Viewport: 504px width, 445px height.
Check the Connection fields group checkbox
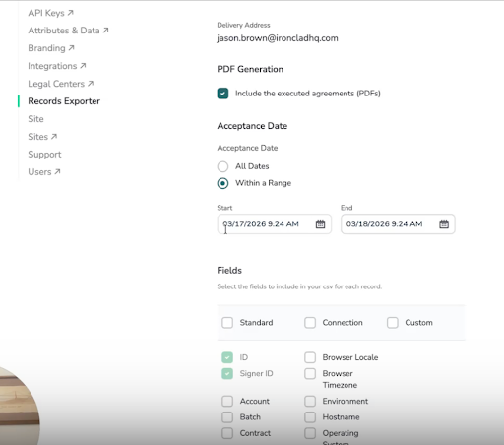(310, 323)
